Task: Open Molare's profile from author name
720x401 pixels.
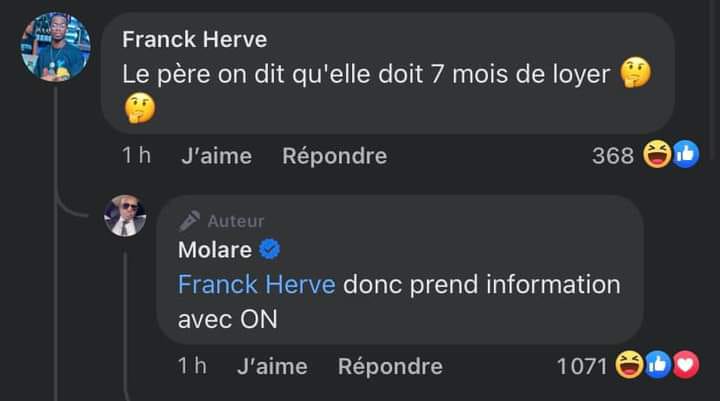Action: point(214,250)
